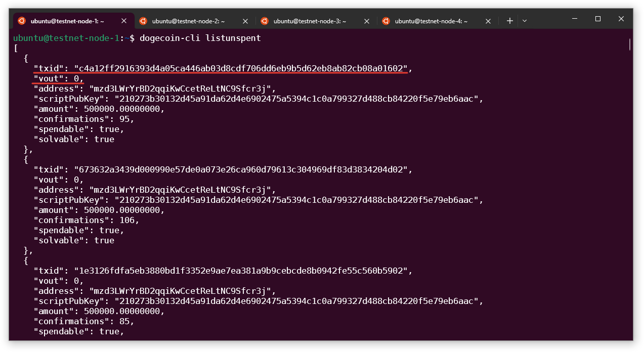
Task: Close the testnet-node-1 tab
Action: [x=124, y=21]
